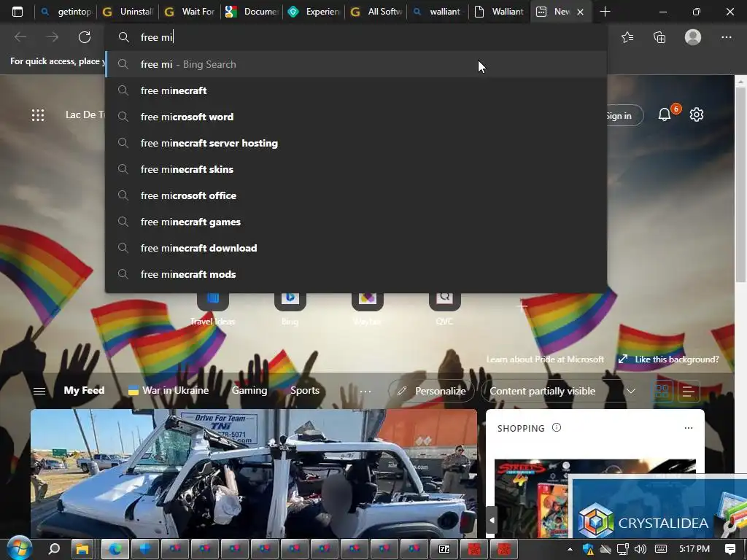Image resolution: width=747 pixels, height=560 pixels.
Task: Select the 'free minecraft' suggestion
Action: pos(356,90)
